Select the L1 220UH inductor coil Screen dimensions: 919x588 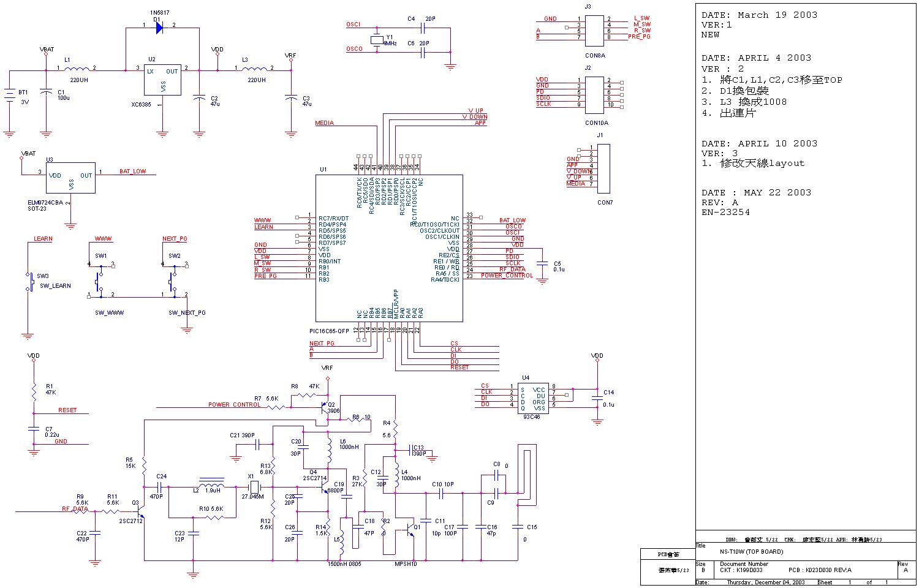[77, 69]
